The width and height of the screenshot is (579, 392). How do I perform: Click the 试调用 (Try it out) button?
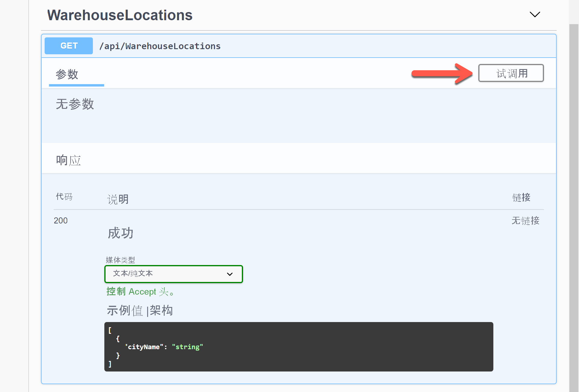click(x=511, y=73)
